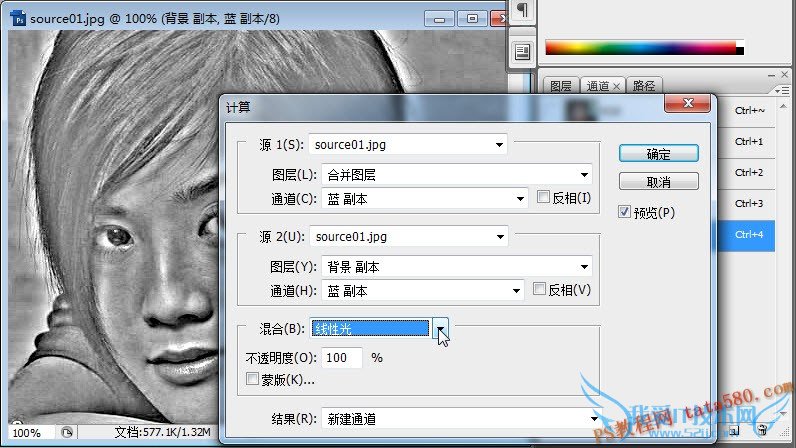The image size is (796, 448).
Task: Click the 不透明度(O) input field
Action: (x=342, y=358)
